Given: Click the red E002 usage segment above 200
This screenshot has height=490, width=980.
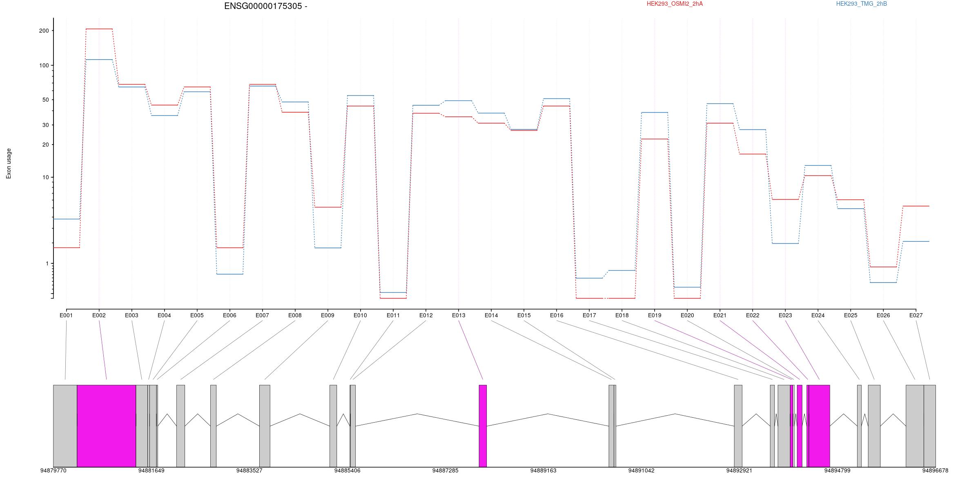Looking at the screenshot, I should click(99, 29).
